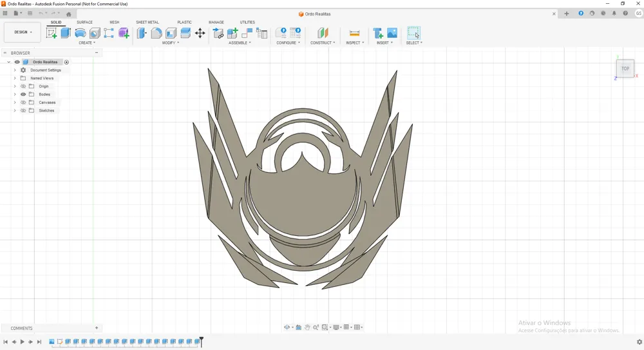
Task: Open the Data Panel grid icon
Action: [5, 14]
